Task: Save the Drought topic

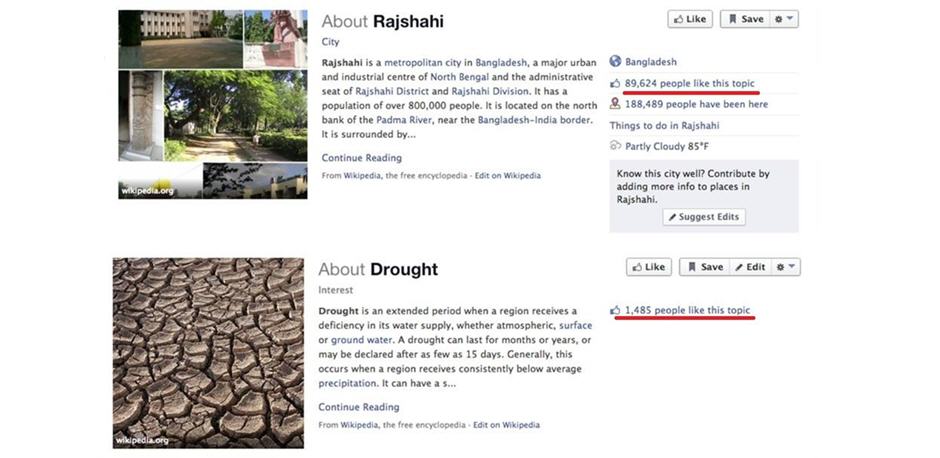Action: coord(702,267)
